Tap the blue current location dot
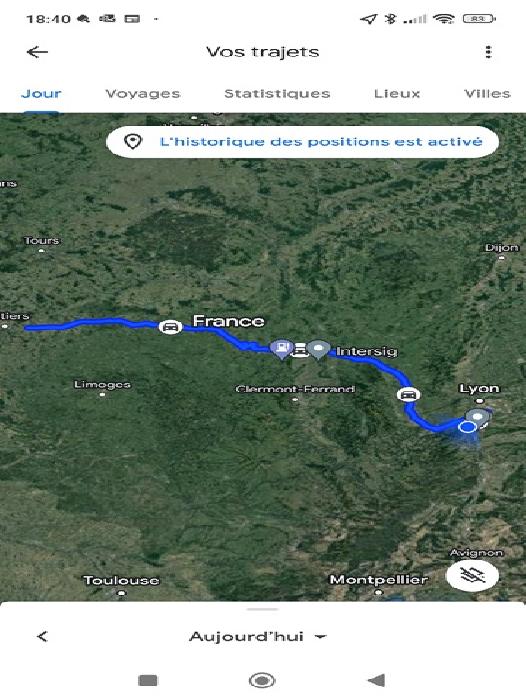Screen dimensions: 526x700 467,427
